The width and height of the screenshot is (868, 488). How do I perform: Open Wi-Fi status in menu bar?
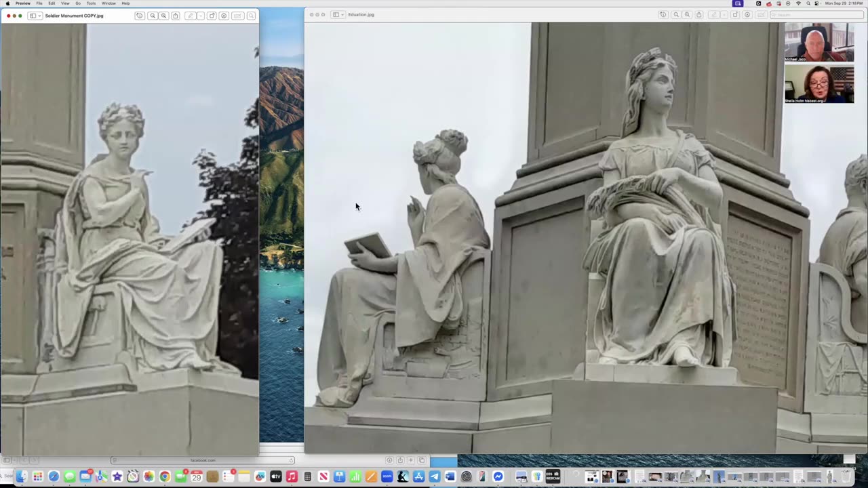pyautogui.click(x=797, y=3)
